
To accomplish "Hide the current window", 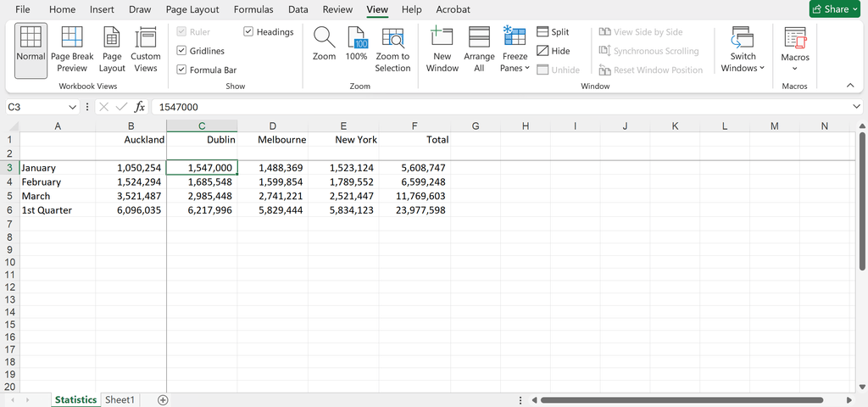I will (553, 51).
